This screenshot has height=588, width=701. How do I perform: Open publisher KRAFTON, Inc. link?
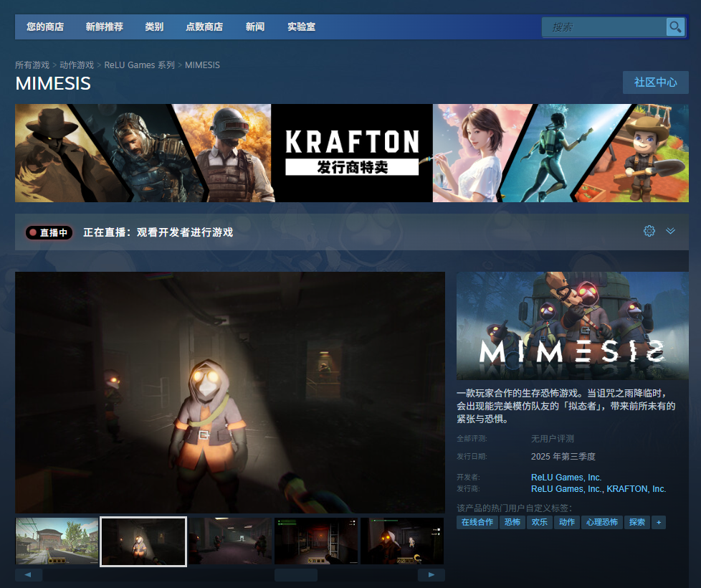636,489
